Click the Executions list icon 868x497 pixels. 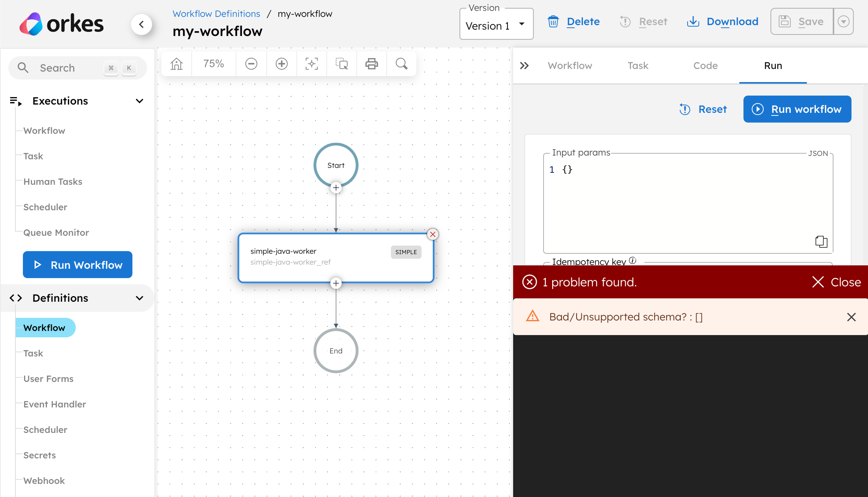(x=16, y=101)
